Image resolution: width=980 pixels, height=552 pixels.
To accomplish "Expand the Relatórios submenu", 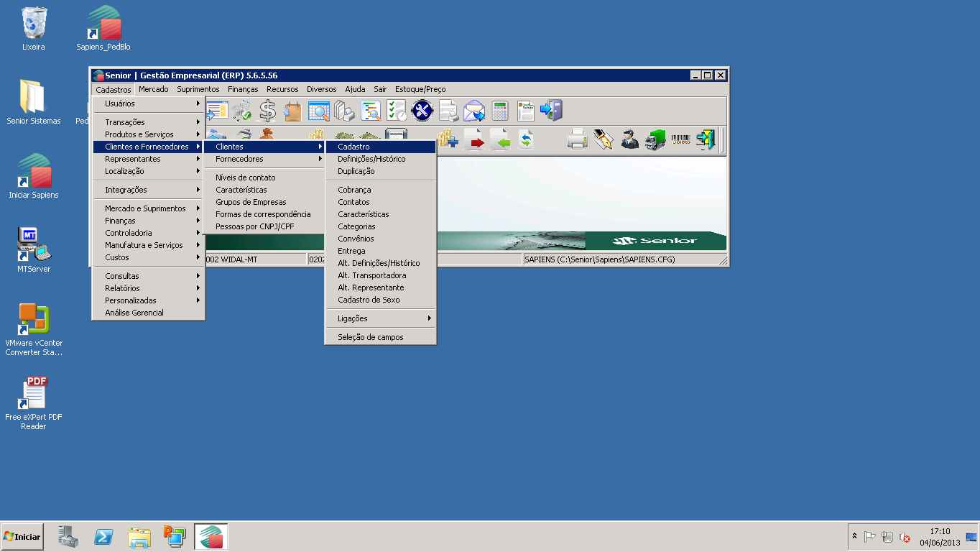I will point(149,288).
